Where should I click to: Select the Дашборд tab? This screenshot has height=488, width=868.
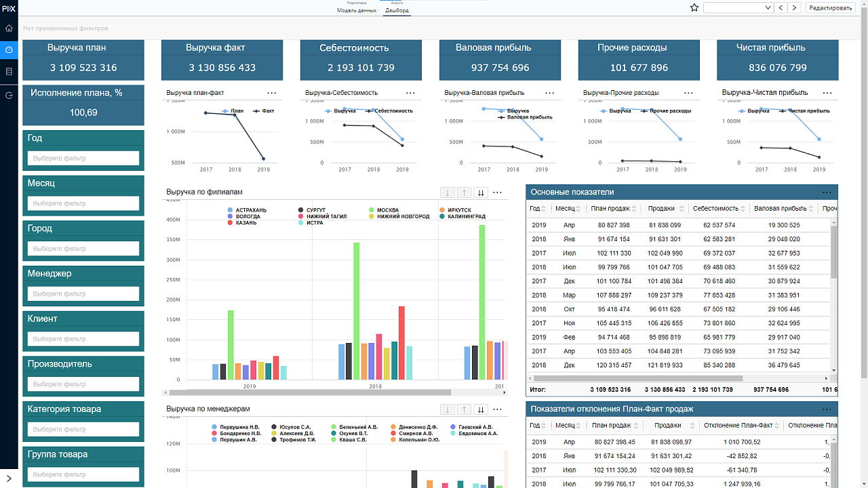397,11
